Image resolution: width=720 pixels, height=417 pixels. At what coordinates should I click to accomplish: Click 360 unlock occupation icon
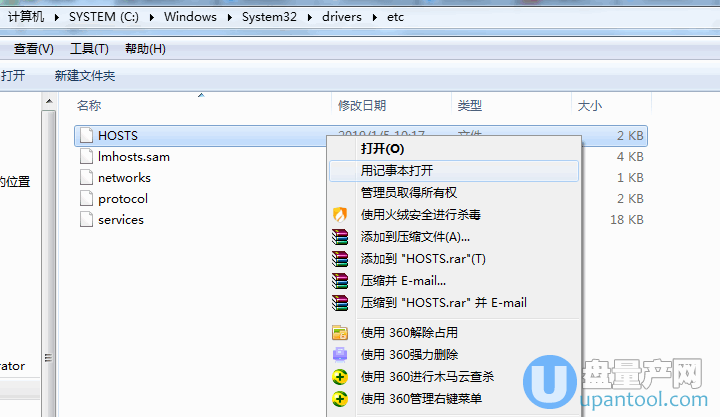pos(340,333)
